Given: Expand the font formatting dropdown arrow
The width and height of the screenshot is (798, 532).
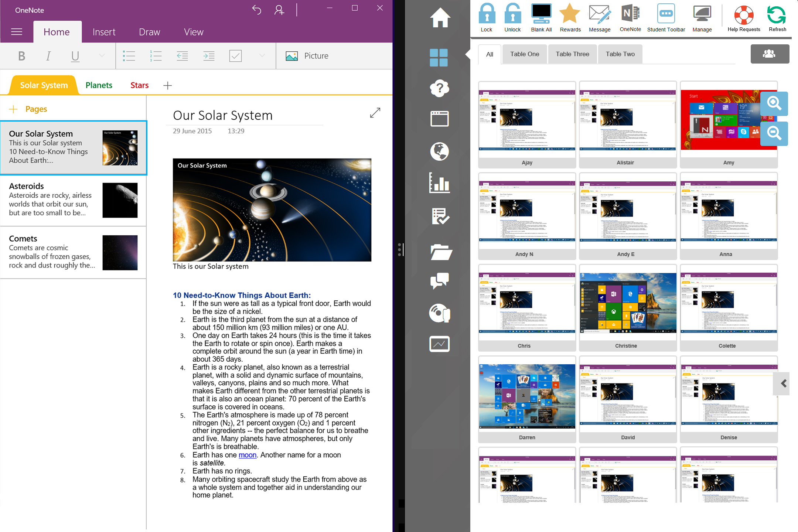Looking at the screenshot, I should click(102, 56).
